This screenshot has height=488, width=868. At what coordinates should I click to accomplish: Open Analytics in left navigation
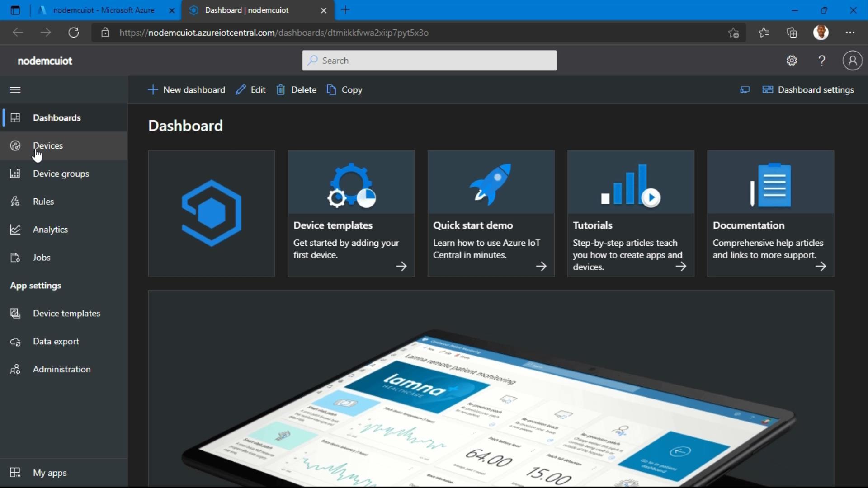pyautogui.click(x=50, y=230)
